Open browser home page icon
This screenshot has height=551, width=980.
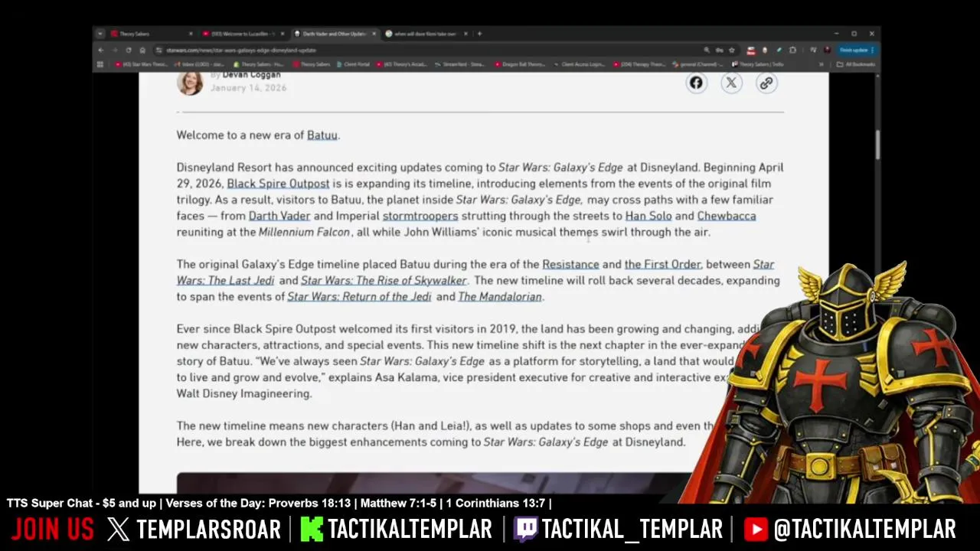(142, 50)
